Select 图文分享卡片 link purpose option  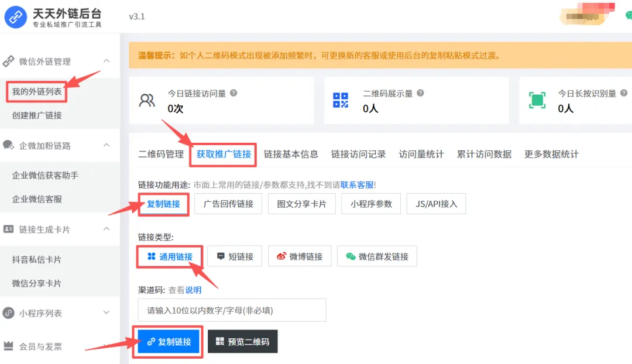(301, 204)
